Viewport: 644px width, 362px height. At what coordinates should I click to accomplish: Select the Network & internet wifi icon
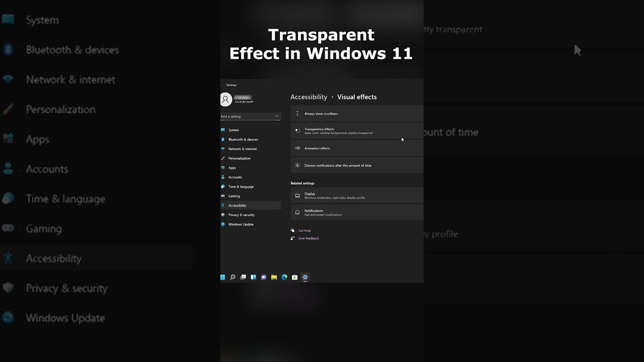[223, 149]
